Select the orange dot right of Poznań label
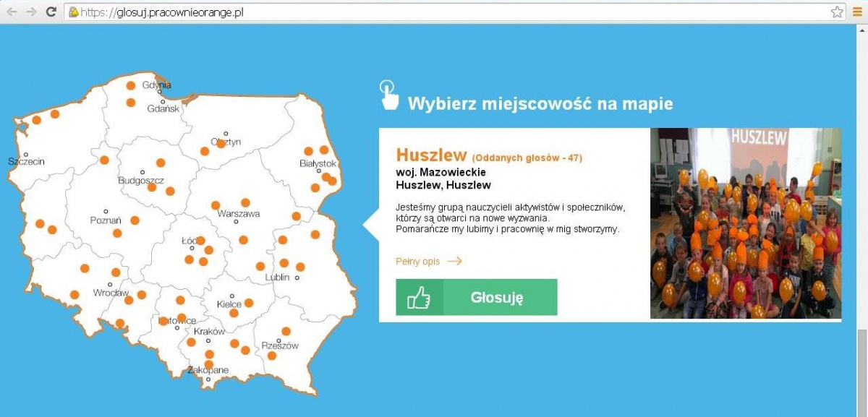 135,220
